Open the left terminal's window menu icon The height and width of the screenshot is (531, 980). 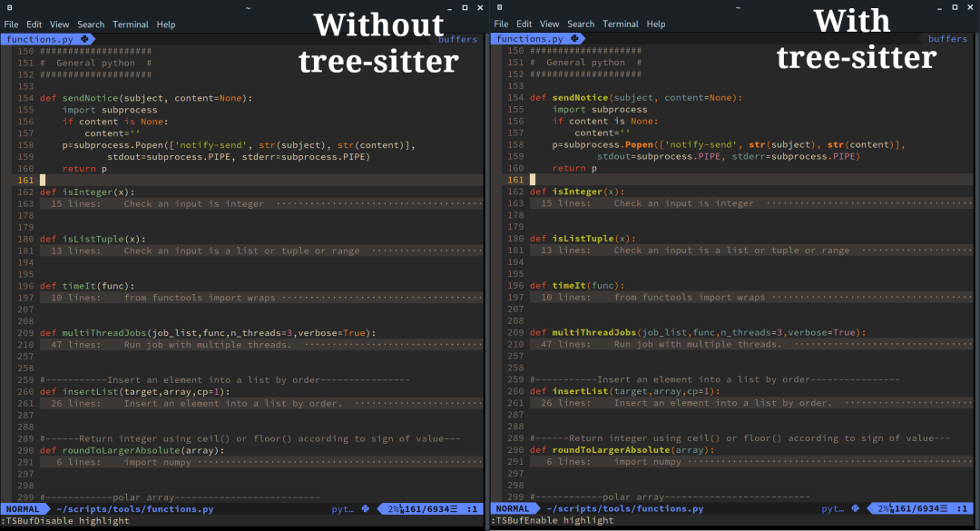pyautogui.click(x=9, y=7)
